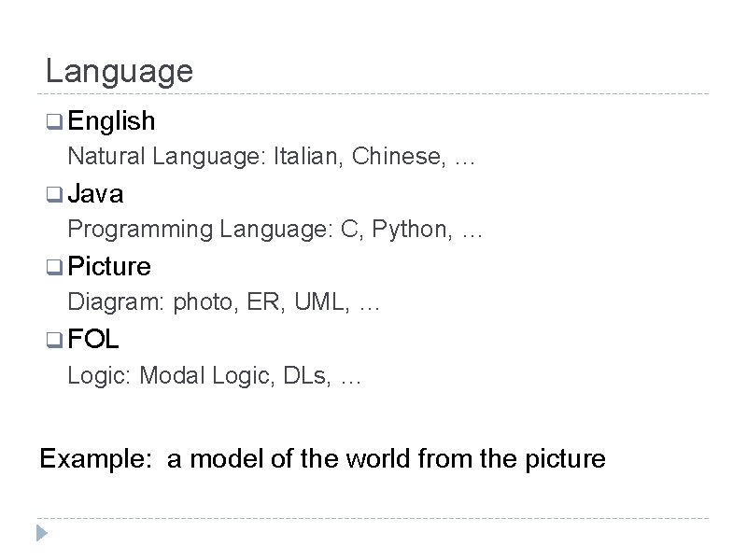Select the word "Diagram:"
The width and height of the screenshot is (747, 560).
click(x=117, y=302)
